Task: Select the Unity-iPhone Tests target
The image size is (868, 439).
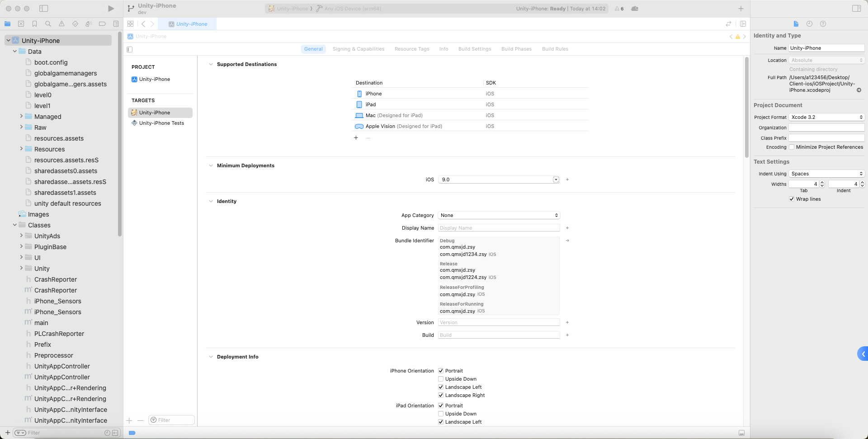Action: tap(161, 123)
